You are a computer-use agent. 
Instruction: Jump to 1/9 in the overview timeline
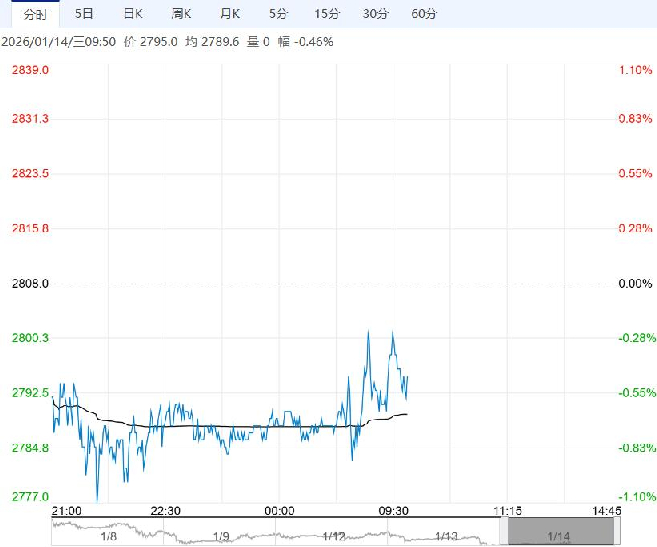click(x=222, y=537)
